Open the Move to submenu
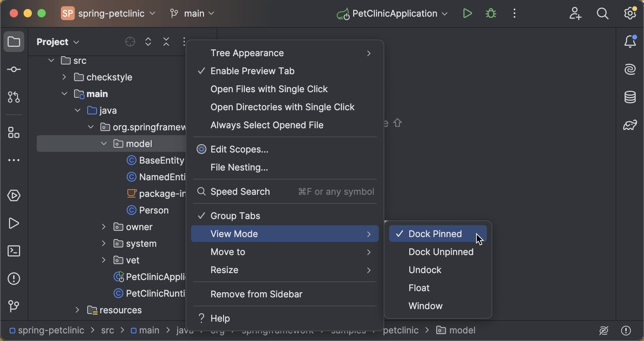Viewport: 644px width, 341px height. click(228, 252)
